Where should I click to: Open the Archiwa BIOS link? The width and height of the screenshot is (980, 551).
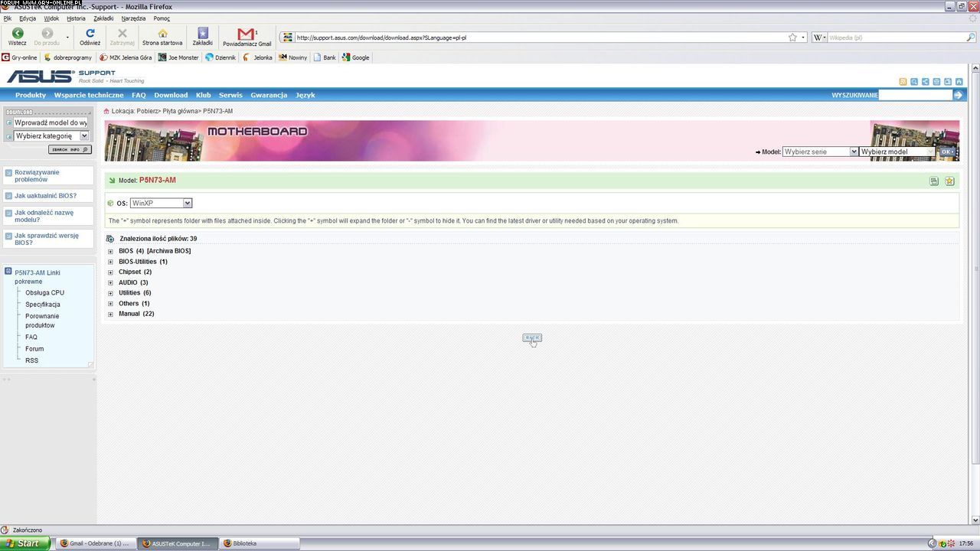[x=169, y=251]
